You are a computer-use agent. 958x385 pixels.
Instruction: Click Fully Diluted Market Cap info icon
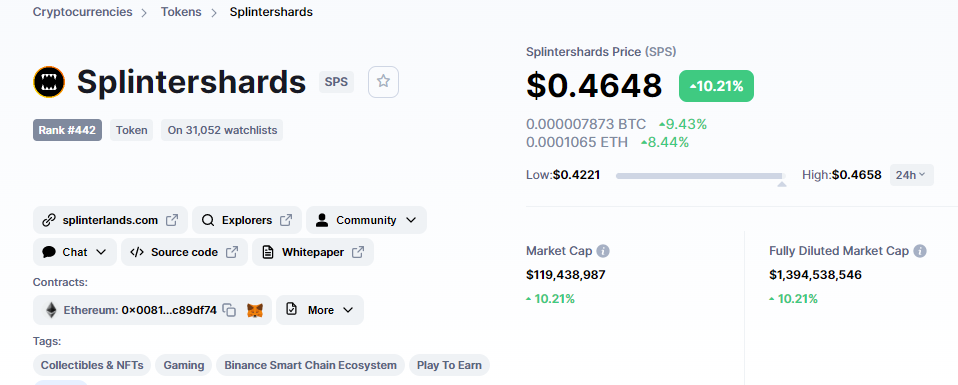920,251
